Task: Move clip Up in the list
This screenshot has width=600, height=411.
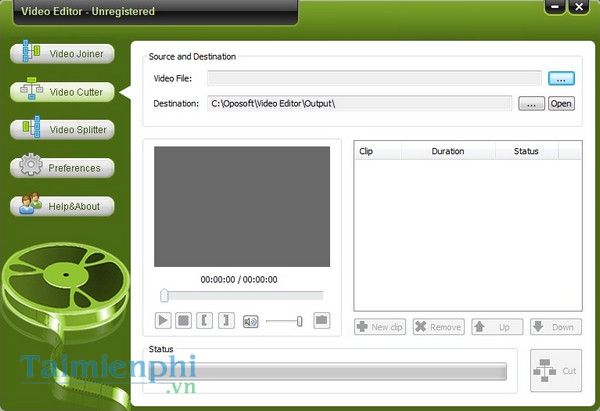Action: [x=497, y=327]
